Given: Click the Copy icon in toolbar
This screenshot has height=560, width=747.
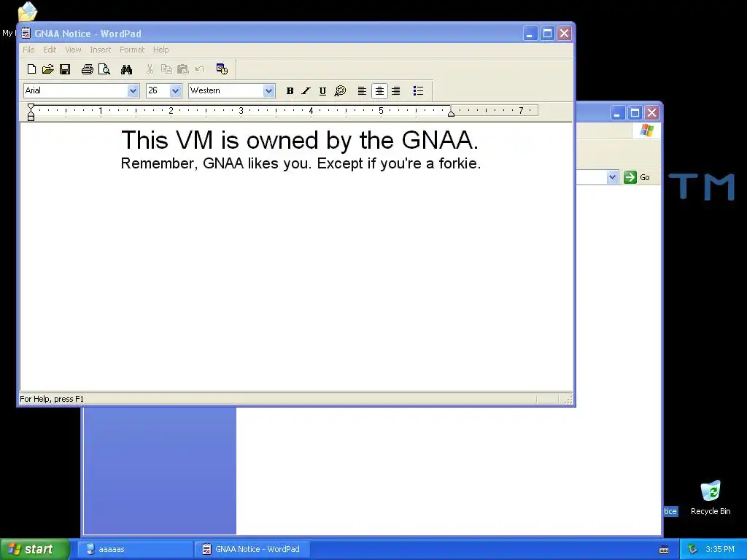Looking at the screenshot, I should [166, 69].
